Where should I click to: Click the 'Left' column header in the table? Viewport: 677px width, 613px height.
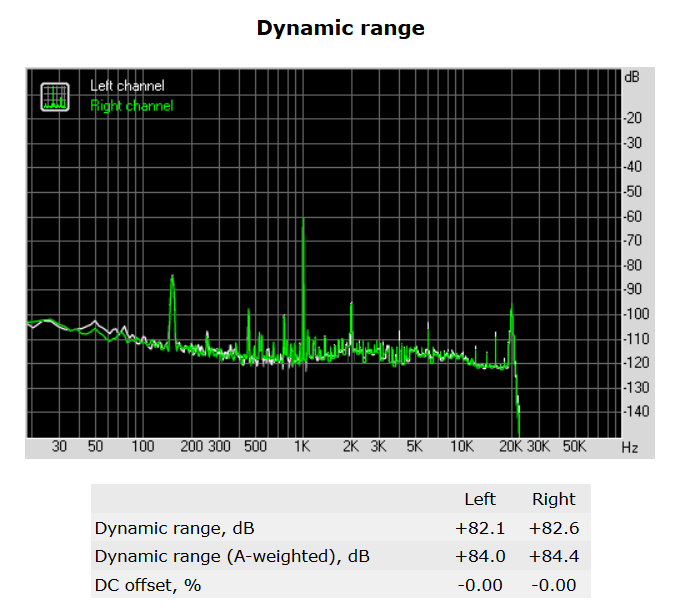[x=480, y=499]
